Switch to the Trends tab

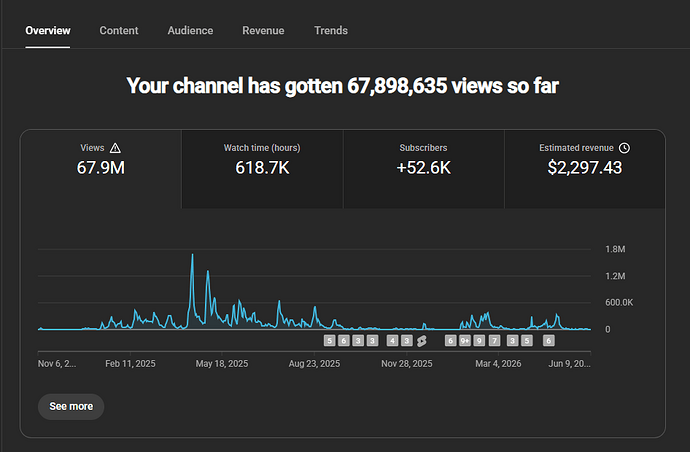(x=331, y=30)
